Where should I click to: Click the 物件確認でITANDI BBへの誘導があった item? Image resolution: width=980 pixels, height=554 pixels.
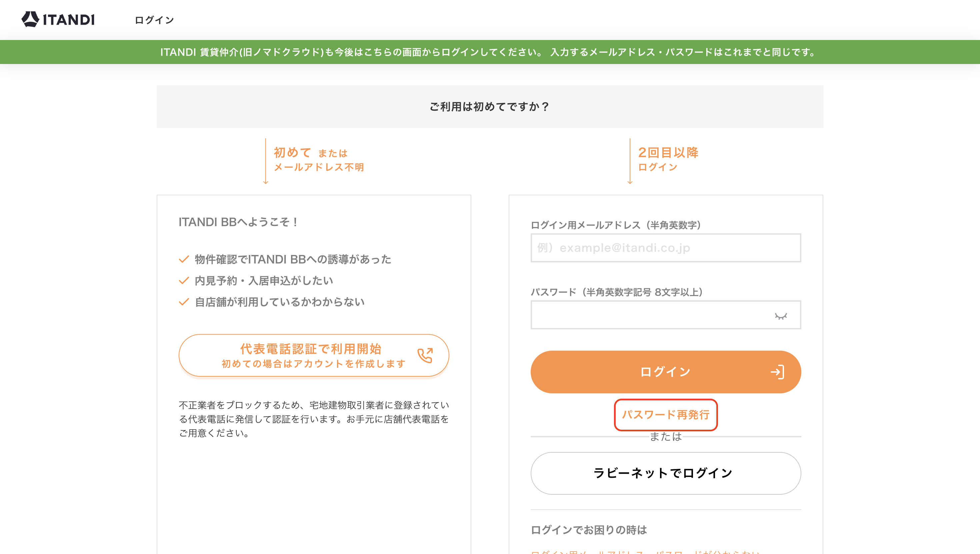pyautogui.click(x=285, y=259)
